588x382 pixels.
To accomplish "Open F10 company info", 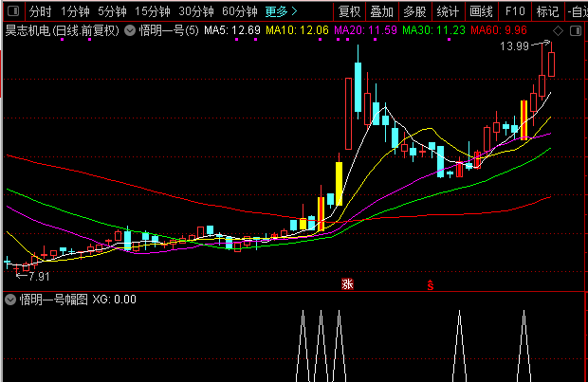I will click(515, 11).
